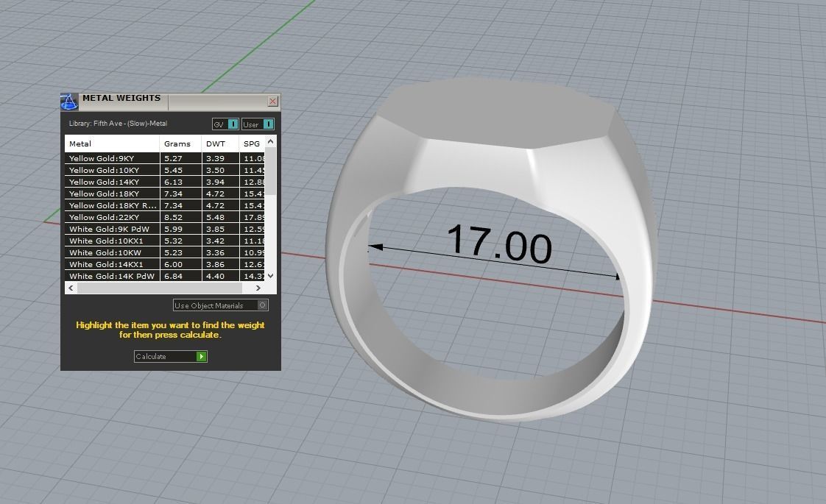Select the Yellow Gold:22KY row
This screenshot has height=504, width=826.
click(x=165, y=217)
